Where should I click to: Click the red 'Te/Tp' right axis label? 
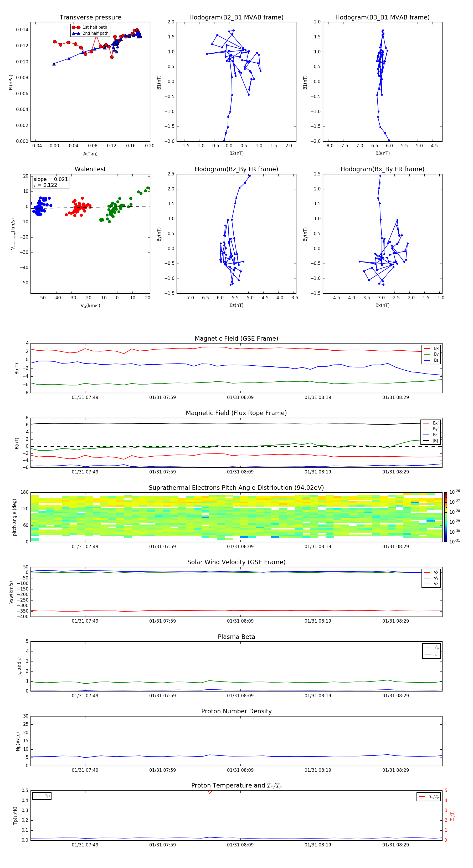tap(453, 816)
